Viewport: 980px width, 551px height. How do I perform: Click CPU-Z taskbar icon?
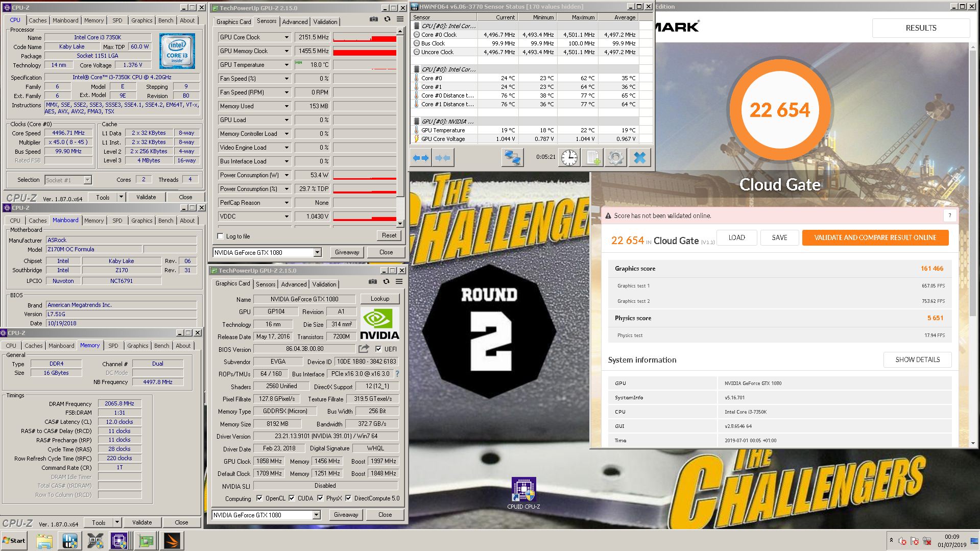point(119,541)
